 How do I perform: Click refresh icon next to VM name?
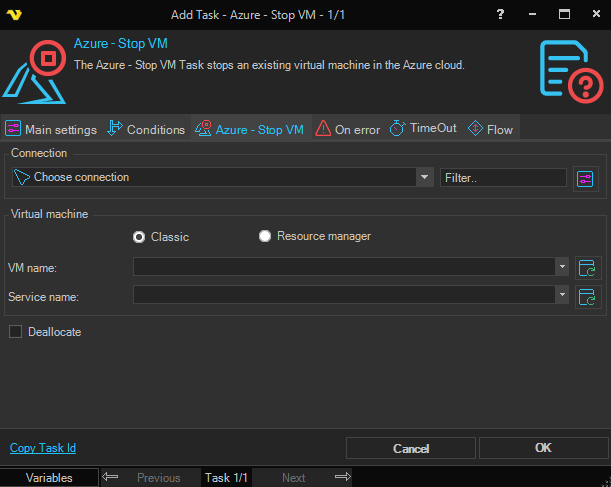pyautogui.click(x=586, y=267)
